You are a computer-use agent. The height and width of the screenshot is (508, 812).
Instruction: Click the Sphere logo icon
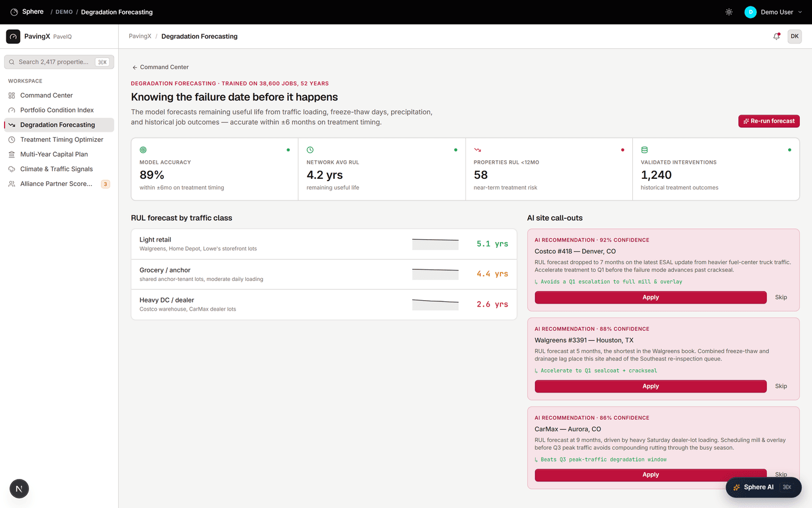point(14,12)
